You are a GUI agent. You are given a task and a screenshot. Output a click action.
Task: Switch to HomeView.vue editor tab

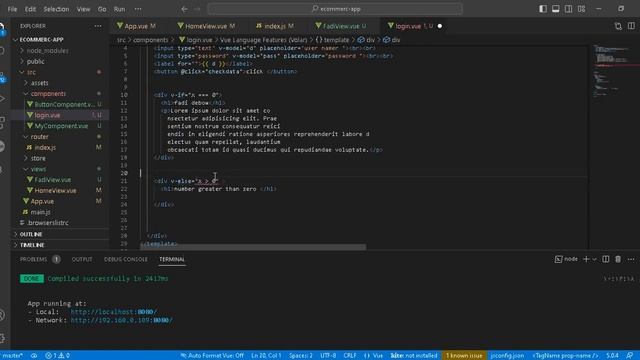point(206,26)
